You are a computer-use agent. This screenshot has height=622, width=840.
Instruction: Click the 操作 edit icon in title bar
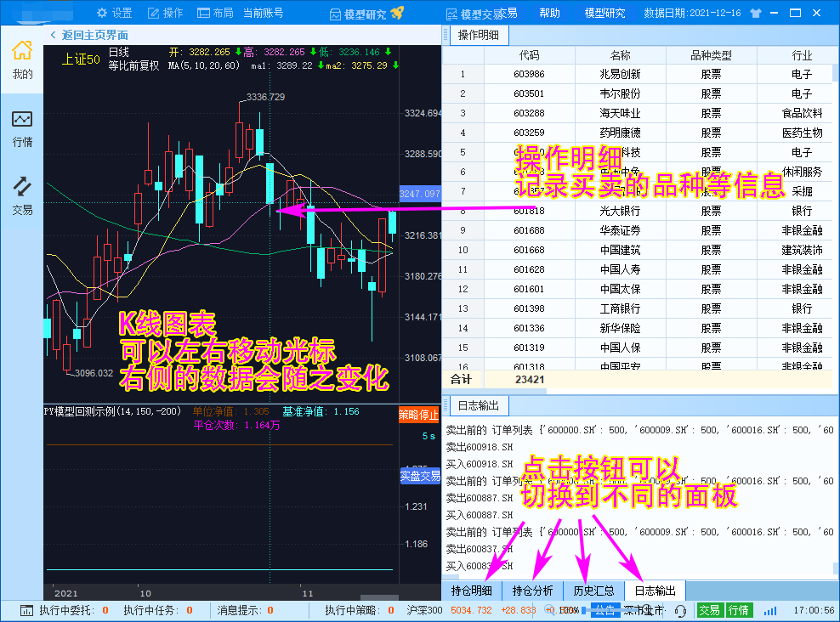tap(154, 14)
